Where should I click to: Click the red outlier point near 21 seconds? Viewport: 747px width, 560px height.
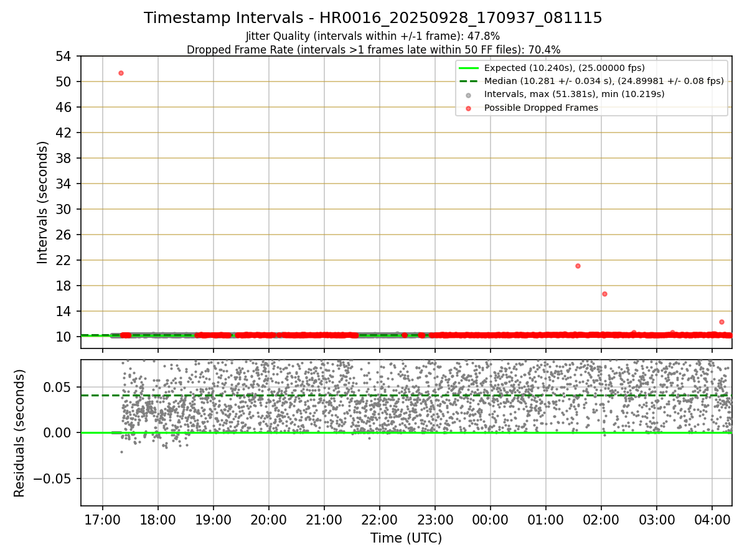pos(578,266)
